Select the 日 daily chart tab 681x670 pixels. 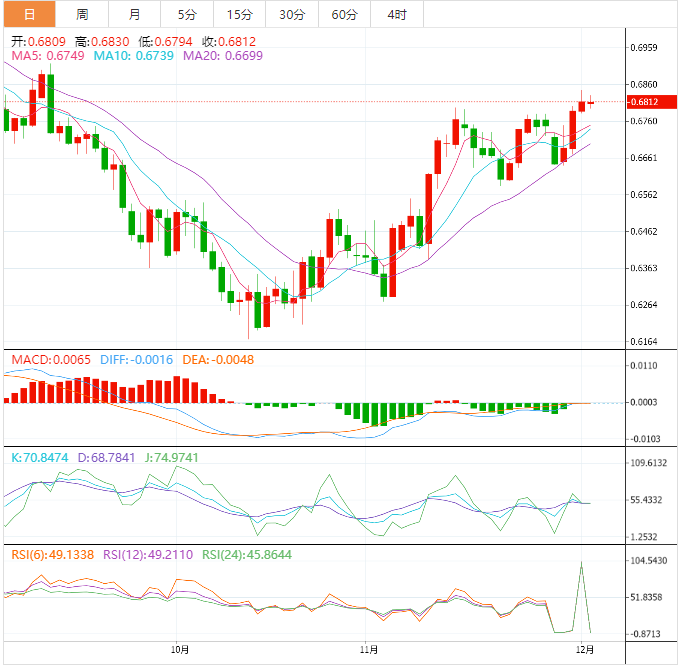pos(30,14)
